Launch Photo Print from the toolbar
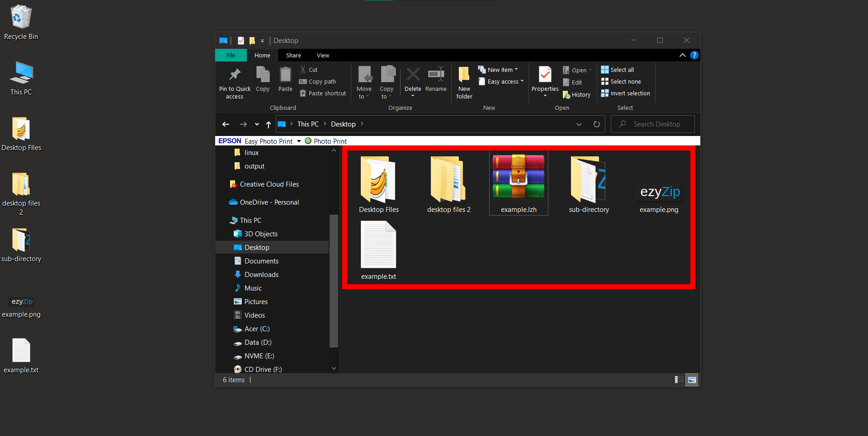This screenshot has height=436, width=868. pyautogui.click(x=325, y=141)
